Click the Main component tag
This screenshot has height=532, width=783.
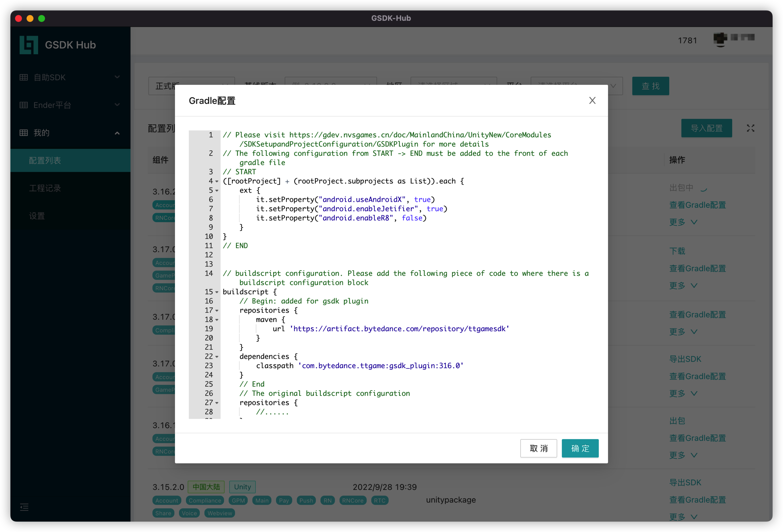262,500
